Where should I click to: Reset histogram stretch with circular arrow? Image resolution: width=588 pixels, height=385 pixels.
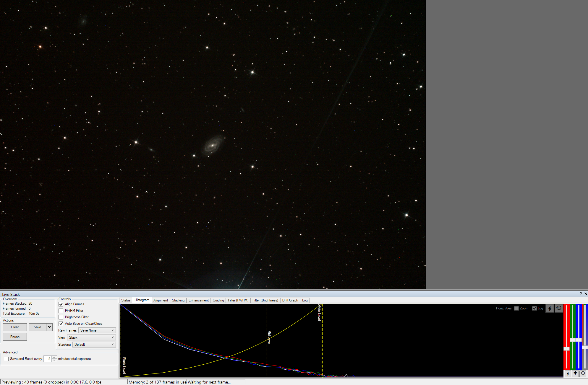[x=558, y=308]
